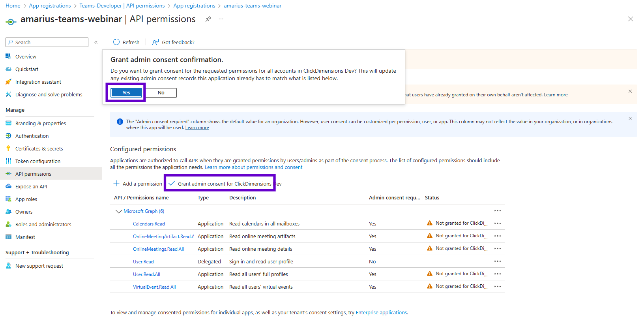Open options for Microsoft Graph row
Image resolution: width=644 pixels, height=323 pixels.
498,211
